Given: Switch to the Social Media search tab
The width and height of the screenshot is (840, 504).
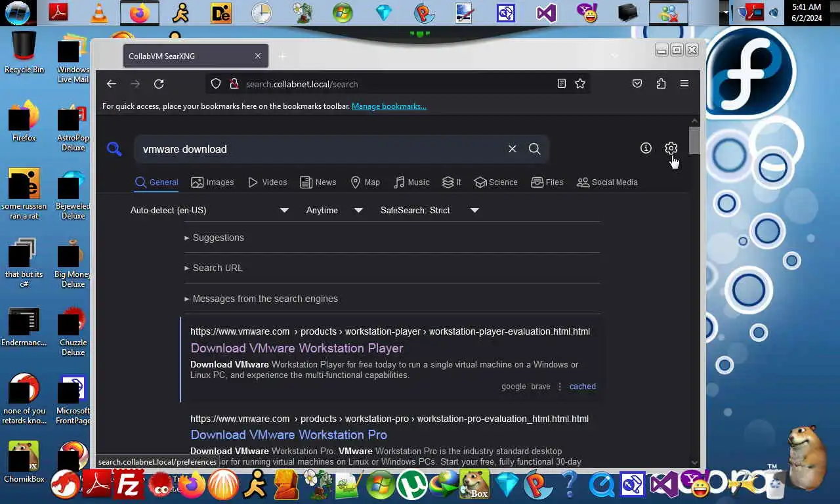Looking at the screenshot, I should [x=607, y=182].
